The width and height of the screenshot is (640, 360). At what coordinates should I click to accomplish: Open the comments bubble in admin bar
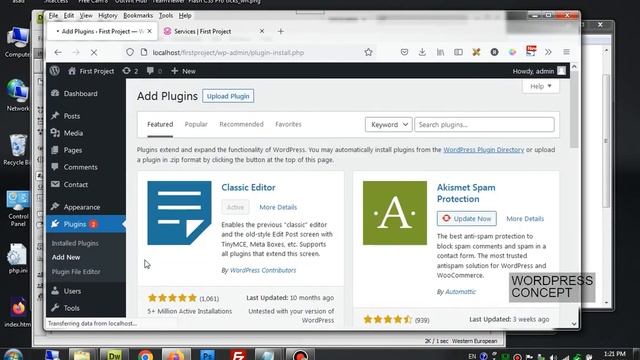[x=154, y=71]
